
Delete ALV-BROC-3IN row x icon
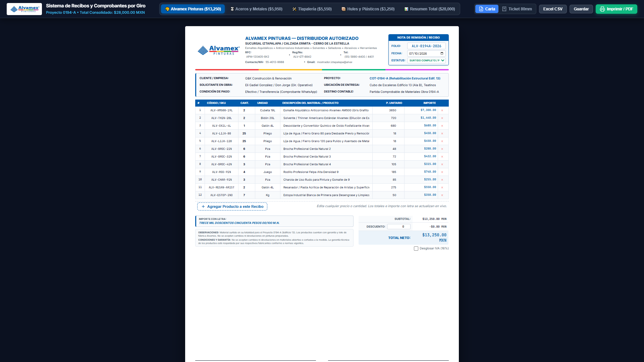tap(442, 157)
